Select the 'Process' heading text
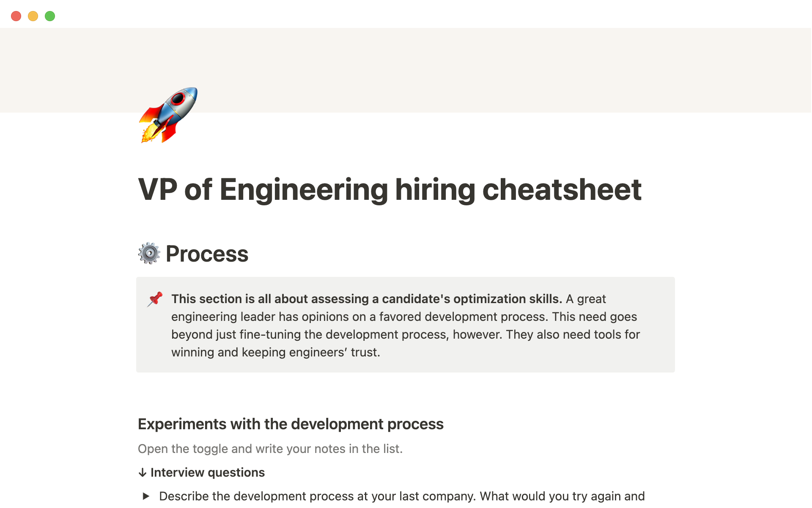 (207, 254)
